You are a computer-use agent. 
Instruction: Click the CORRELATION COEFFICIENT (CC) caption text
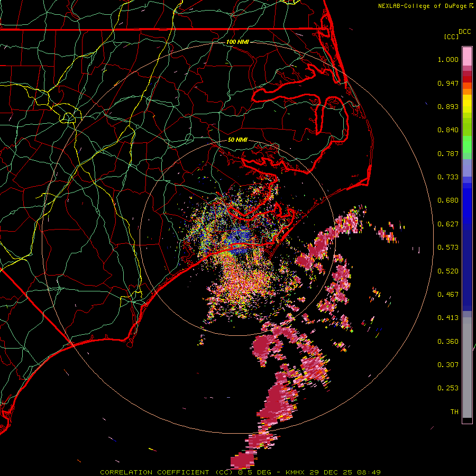[167, 472]
